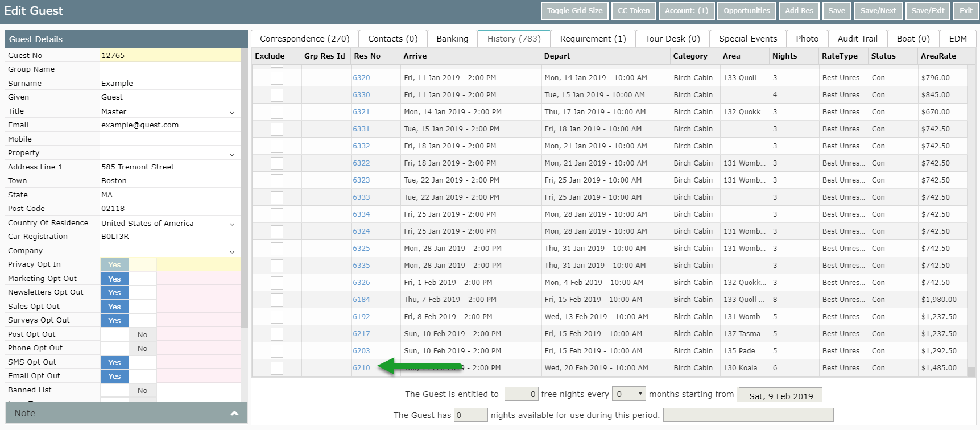Click the free nights count field
Image resolution: width=980 pixels, height=430 pixels.
[x=521, y=394]
